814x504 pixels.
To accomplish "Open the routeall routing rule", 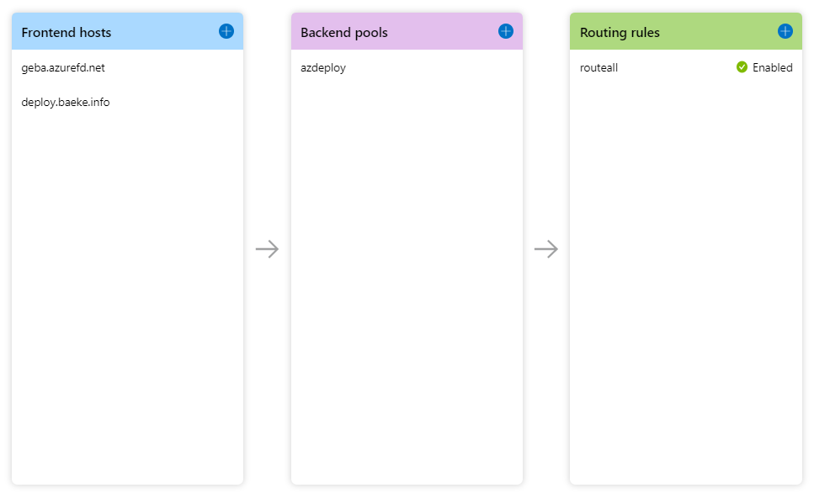I will (x=599, y=68).
